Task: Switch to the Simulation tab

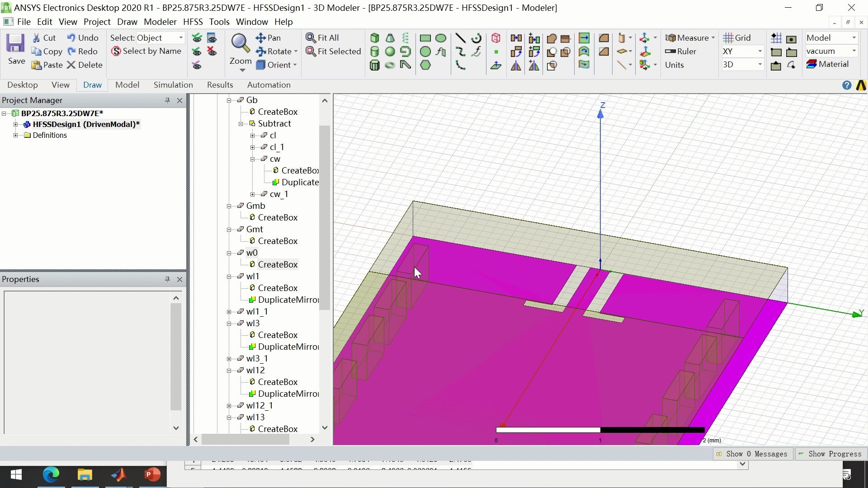Action: (173, 85)
